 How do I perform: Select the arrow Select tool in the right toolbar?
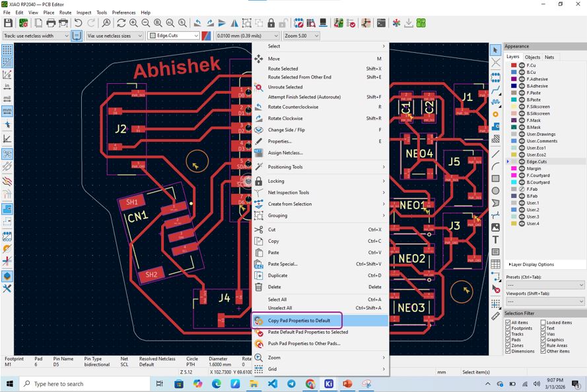(495, 49)
